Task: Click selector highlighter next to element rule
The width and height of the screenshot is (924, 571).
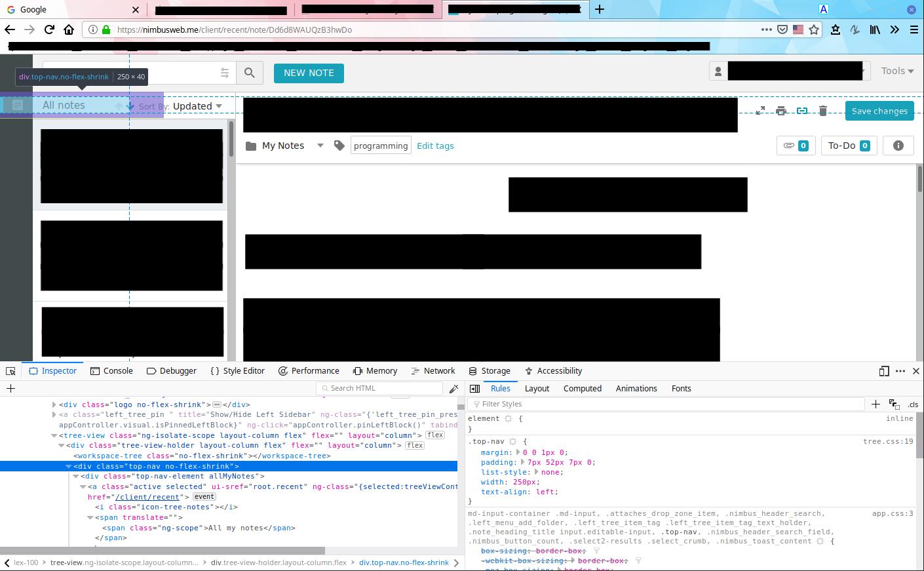Action: (508, 419)
